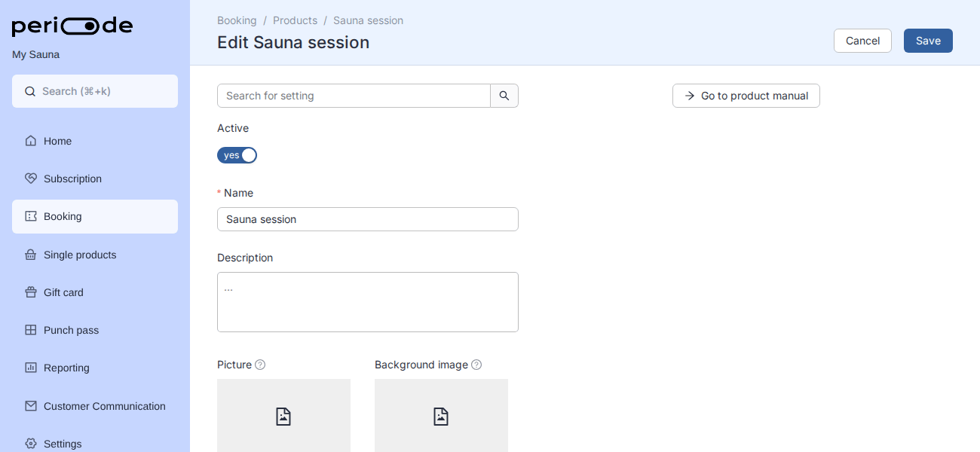Open Punch pass section
Image resolution: width=980 pixels, height=452 pixels.
pyautogui.click(x=95, y=330)
